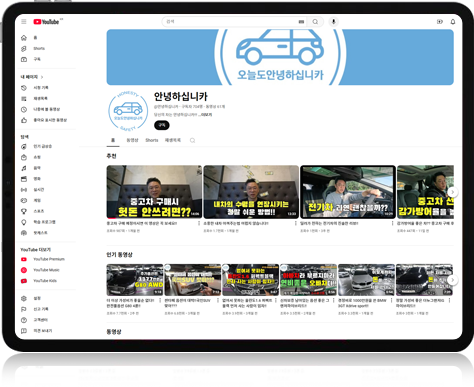The height and width of the screenshot is (387, 474).
Task: Switch to the Shorts channel tab
Action: click(152, 140)
